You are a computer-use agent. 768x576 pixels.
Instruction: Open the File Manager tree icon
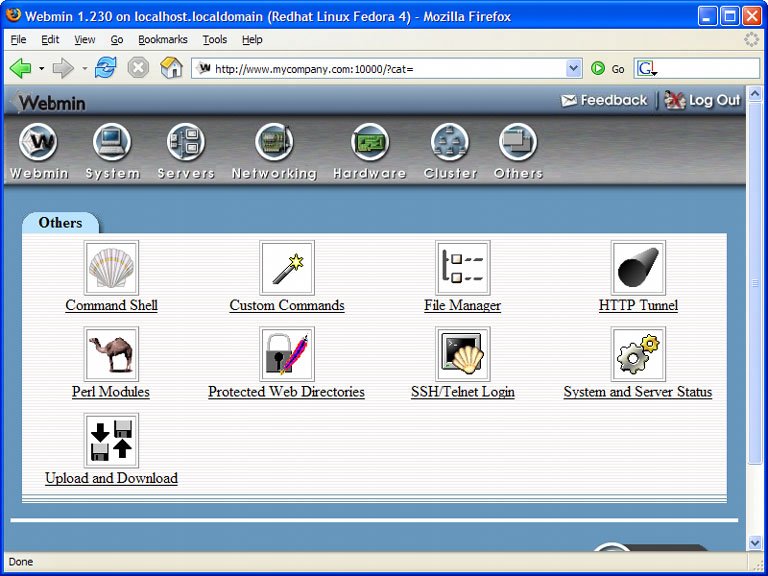pos(462,268)
